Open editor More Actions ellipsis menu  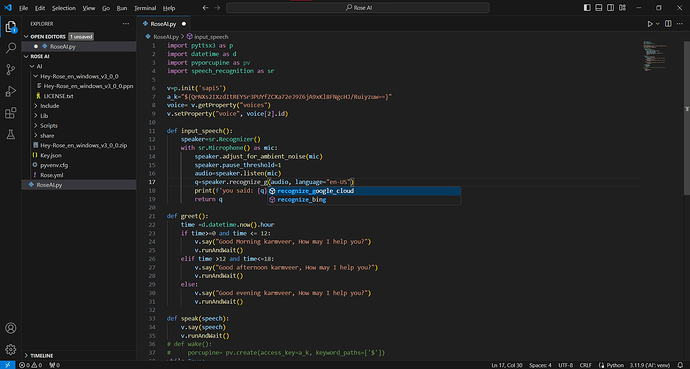point(680,24)
